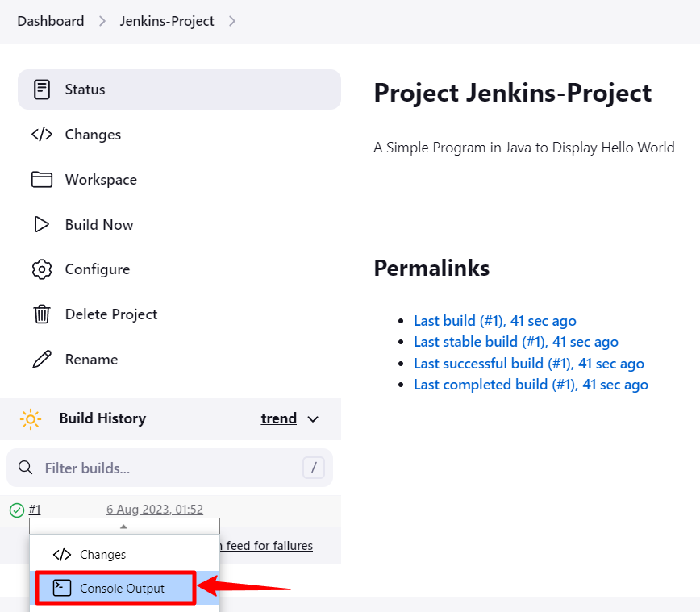Click the Configure gear icon
This screenshot has height=612, width=700.
pyautogui.click(x=42, y=269)
